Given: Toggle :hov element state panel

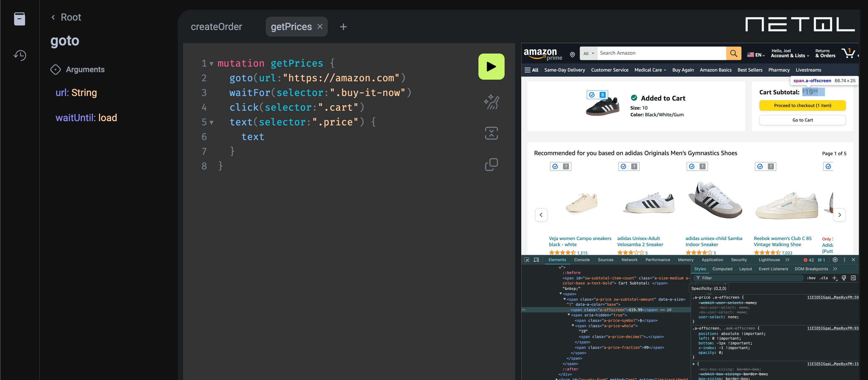Looking at the screenshot, I should click(811, 278).
